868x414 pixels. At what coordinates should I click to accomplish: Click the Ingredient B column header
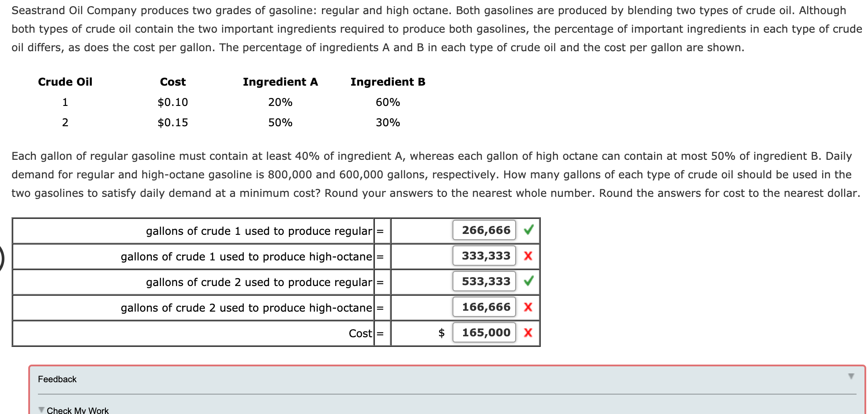[x=388, y=82]
